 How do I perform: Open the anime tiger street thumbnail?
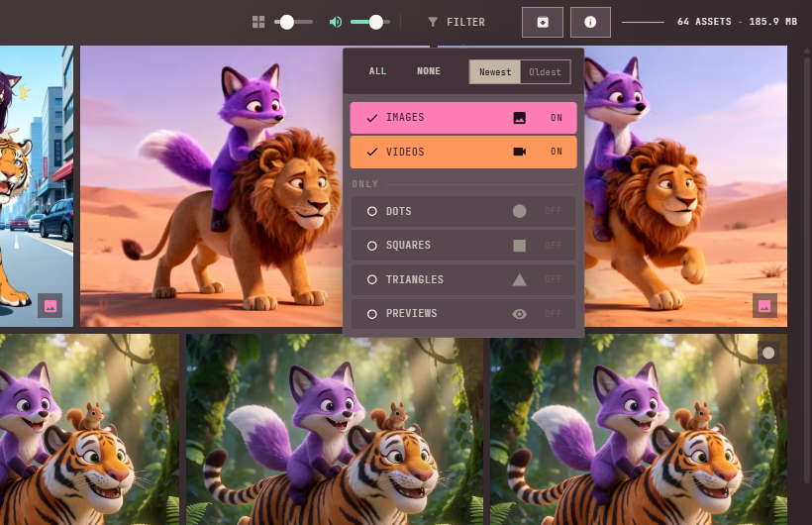coord(37,186)
